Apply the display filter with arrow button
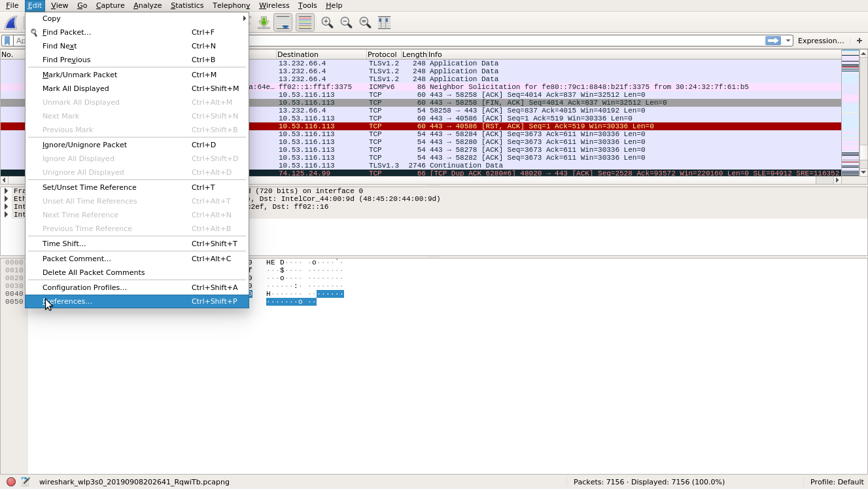 pyautogui.click(x=773, y=41)
